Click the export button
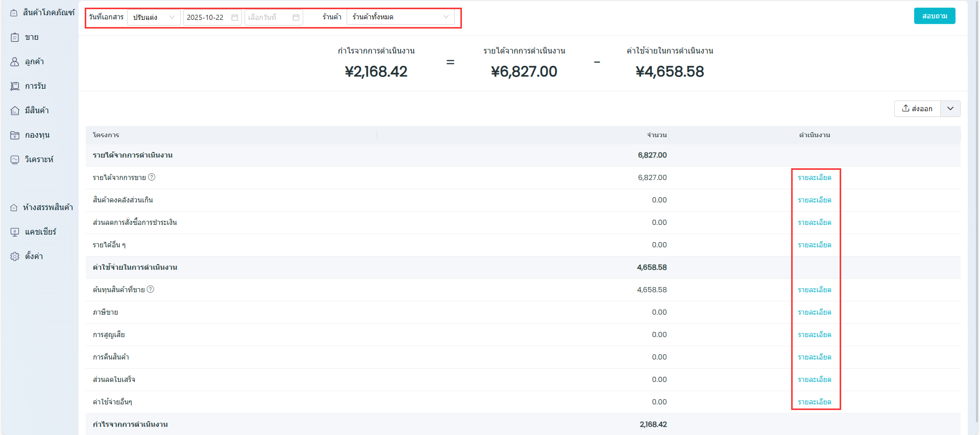The width and height of the screenshot is (980, 435). pyautogui.click(x=917, y=109)
